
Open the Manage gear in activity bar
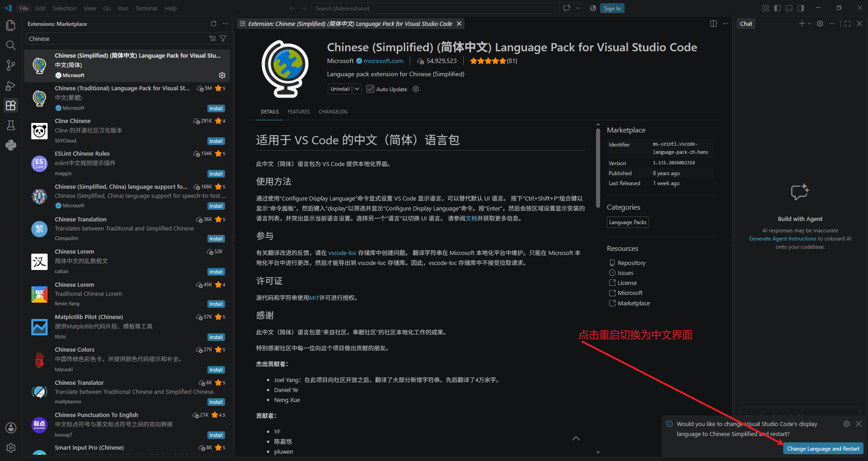(11, 448)
